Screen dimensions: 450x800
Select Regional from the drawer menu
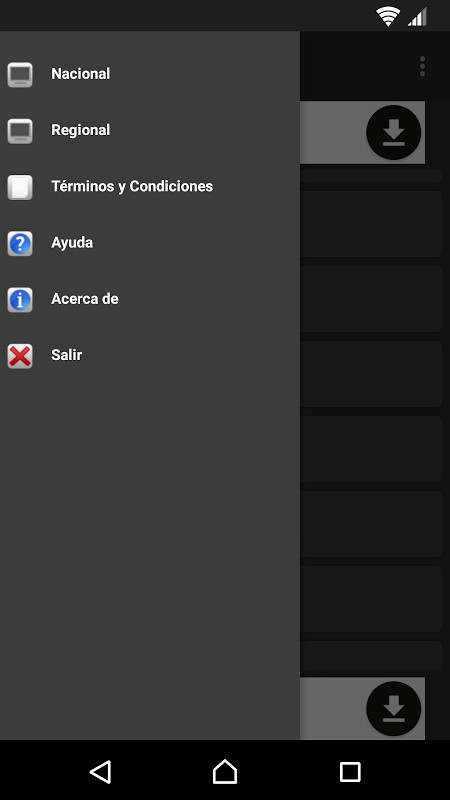pyautogui.click(x=150, y=130)
